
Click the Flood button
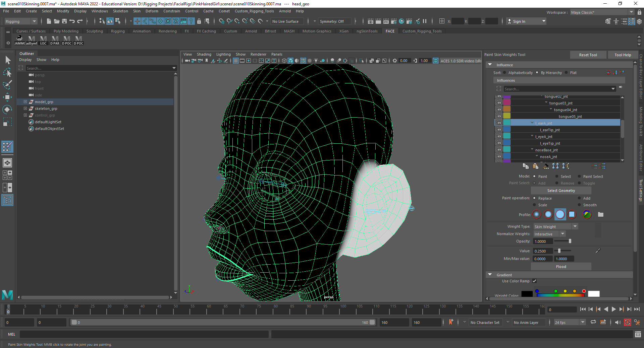[561, 267]
